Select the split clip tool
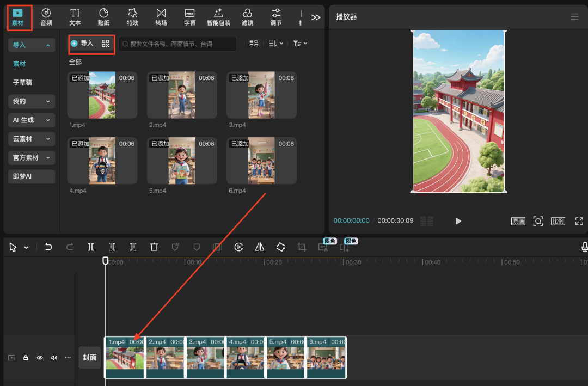This screenshot has height=386, width=588. tap(91, 247)
